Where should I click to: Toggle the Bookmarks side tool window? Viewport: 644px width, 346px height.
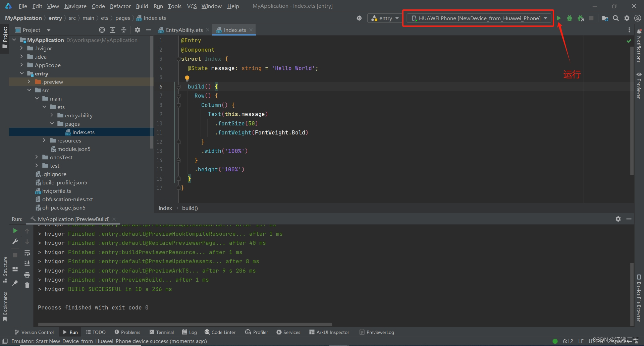[5, 306]
